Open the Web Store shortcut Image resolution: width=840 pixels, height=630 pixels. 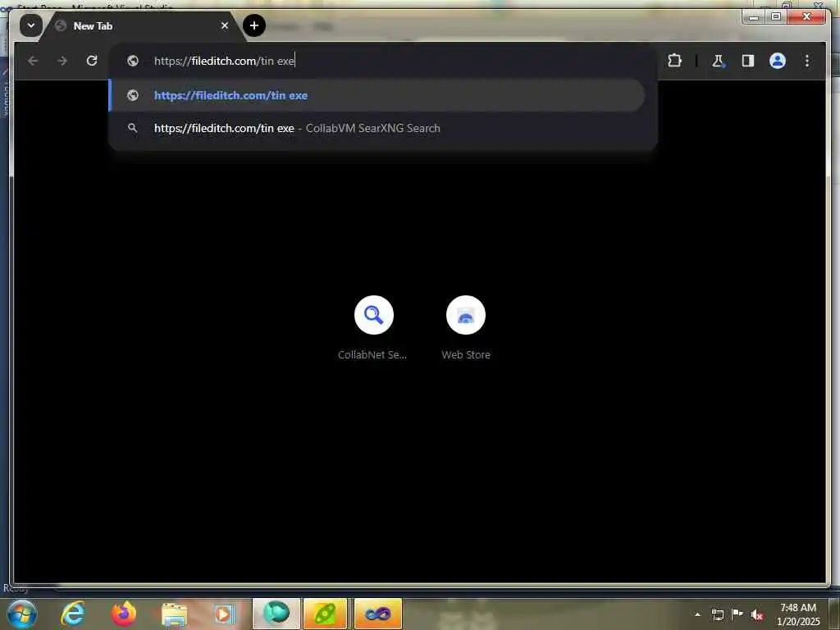pyautogui.click(x=466, y=327)
